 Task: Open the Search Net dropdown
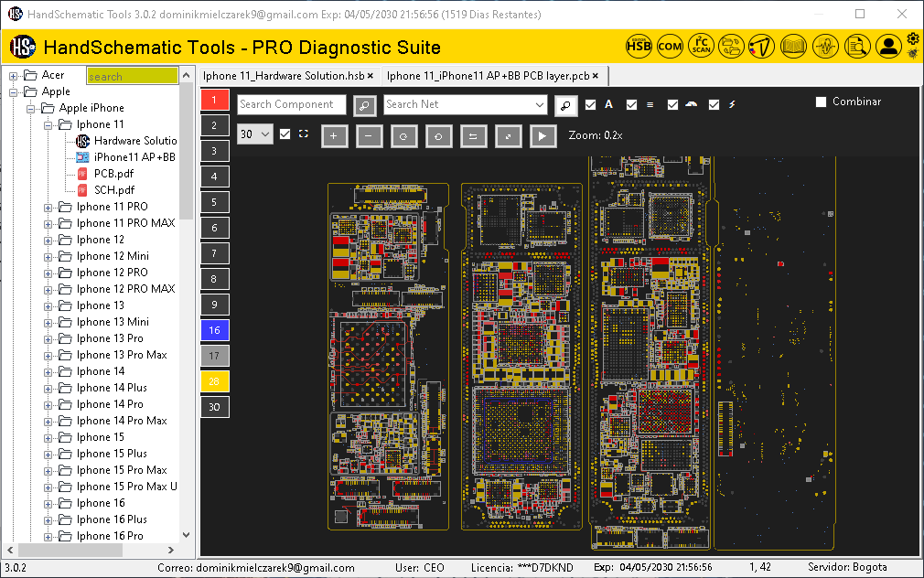540,105
